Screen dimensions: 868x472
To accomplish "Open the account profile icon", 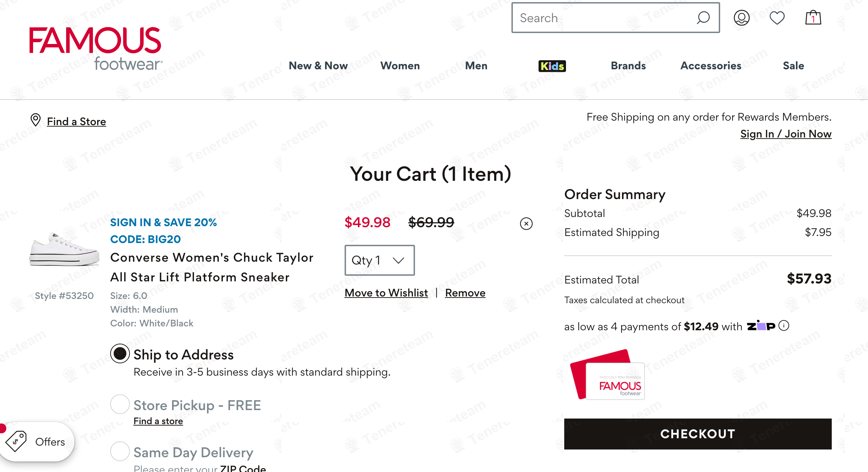I will coord(741,18).
